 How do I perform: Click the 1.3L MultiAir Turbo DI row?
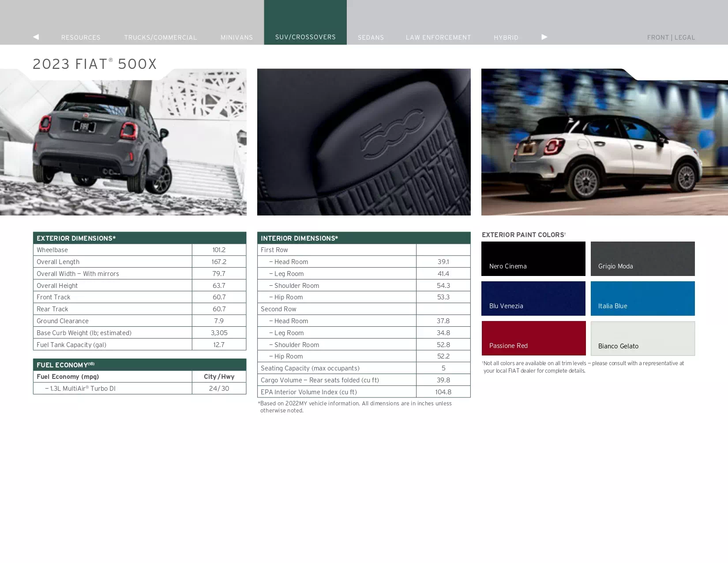[139, 389]
